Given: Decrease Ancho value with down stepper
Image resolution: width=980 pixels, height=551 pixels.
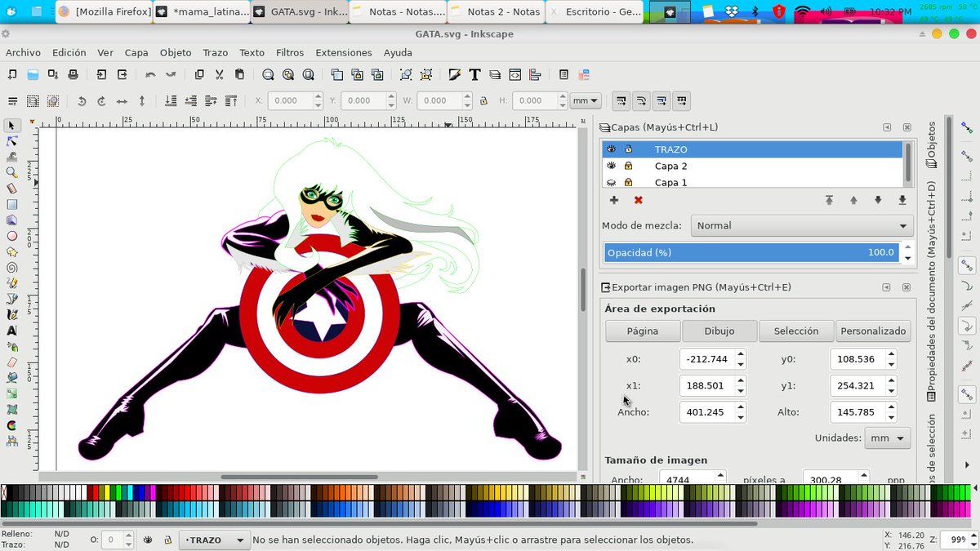Looking at the screenshot, I should pos(741,417).
